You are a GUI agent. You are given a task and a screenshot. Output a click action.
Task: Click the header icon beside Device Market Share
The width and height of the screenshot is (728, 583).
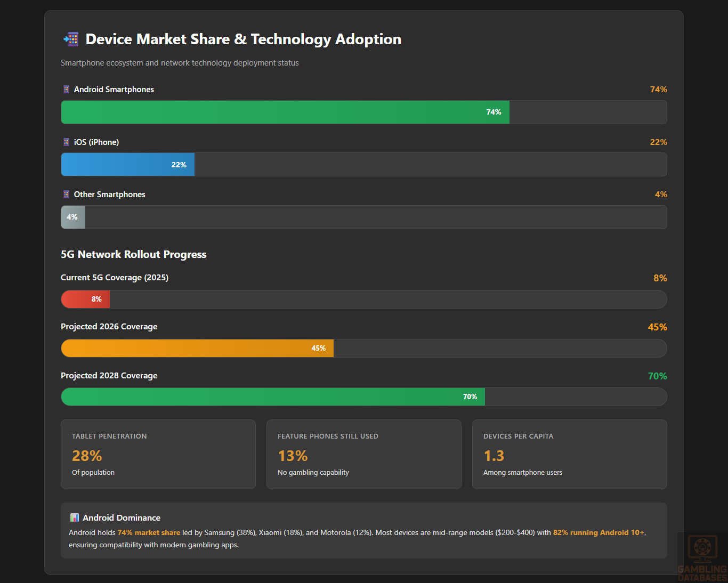(71, 39)
